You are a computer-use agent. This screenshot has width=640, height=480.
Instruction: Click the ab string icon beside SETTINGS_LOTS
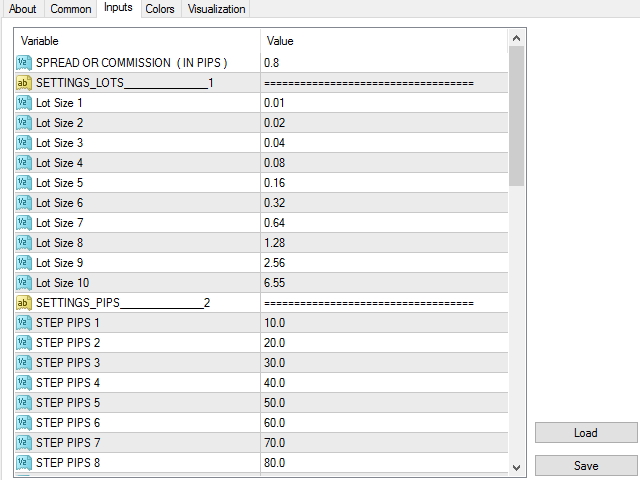point(24,83)
